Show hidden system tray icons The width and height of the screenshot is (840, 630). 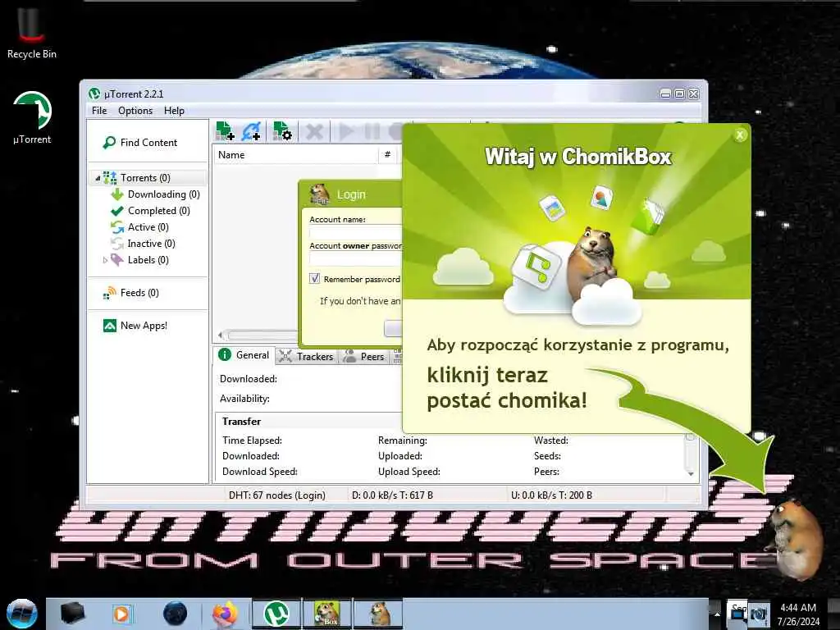pos(717,614)
